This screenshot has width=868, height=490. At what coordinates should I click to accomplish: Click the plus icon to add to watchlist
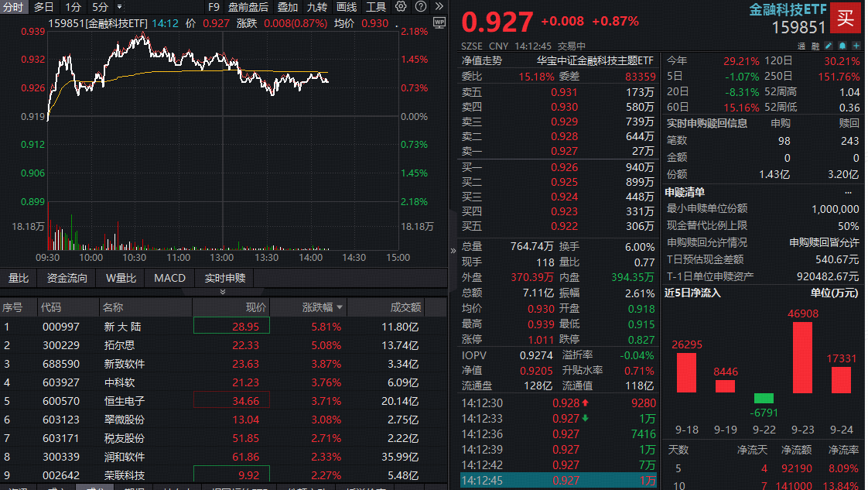click(x=855, y=46)
